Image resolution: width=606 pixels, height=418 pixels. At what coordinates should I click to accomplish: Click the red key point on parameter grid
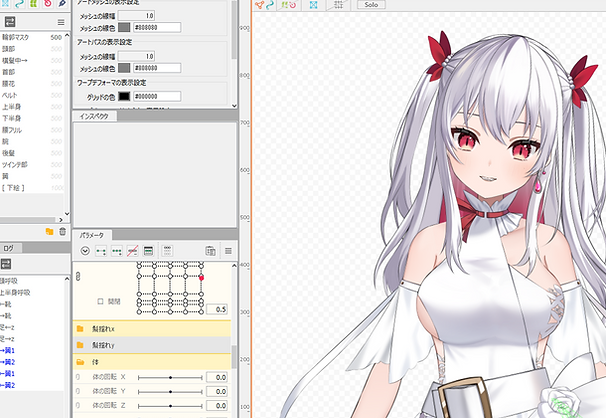click(x=201, y=278)
